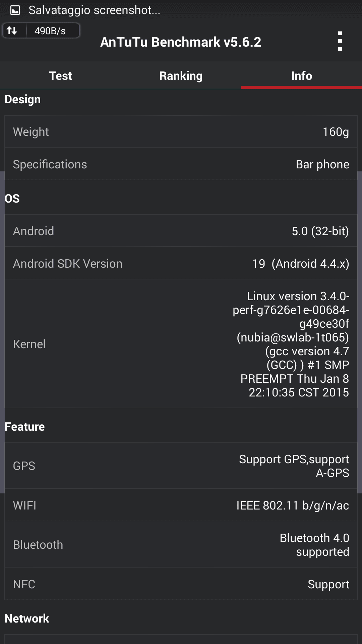Tap the Design section header
This screenshot has width=362, height=644.
pos(23,100)
